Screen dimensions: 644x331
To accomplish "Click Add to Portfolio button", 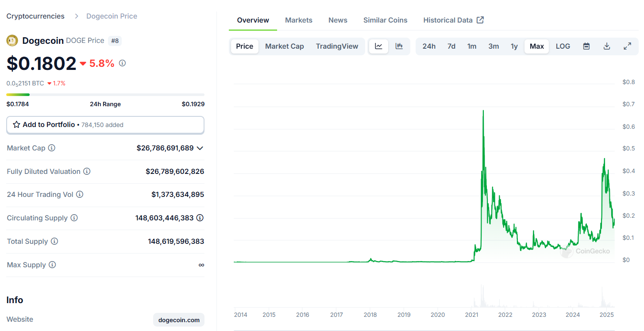I will point(105,125).
